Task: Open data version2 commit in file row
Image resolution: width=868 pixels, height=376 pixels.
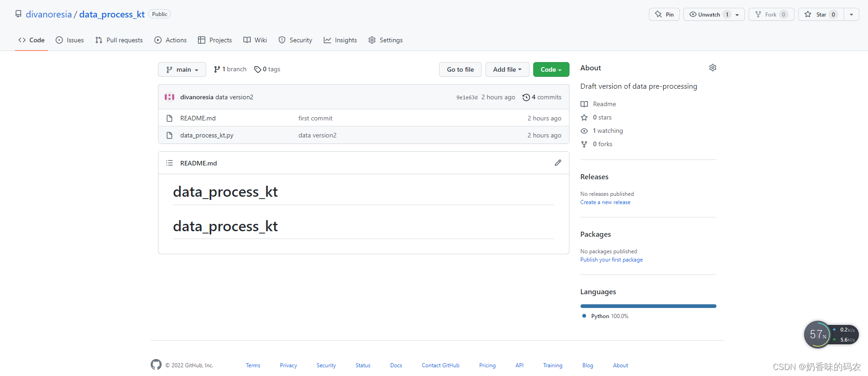Action: coord(317,135)
